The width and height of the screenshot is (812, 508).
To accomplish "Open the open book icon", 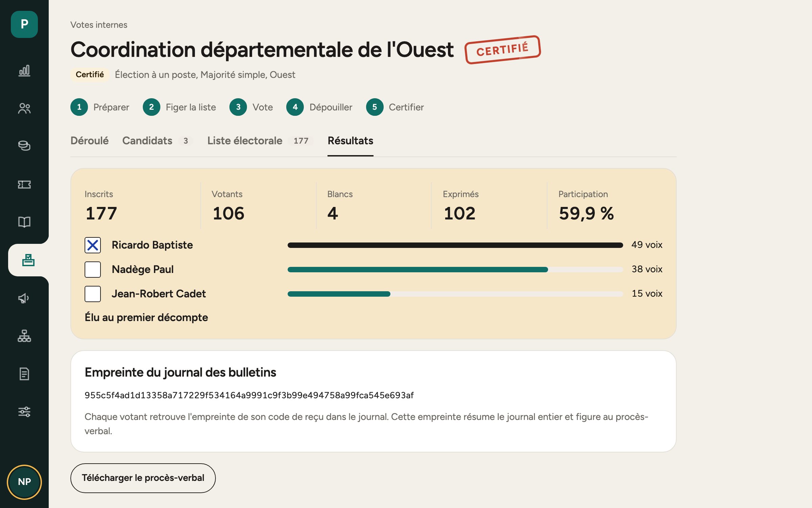I will point(24,222).
